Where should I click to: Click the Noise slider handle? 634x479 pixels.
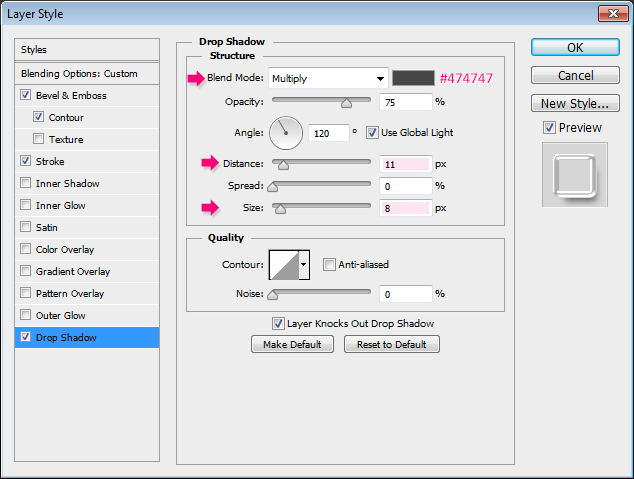[273, 295]
